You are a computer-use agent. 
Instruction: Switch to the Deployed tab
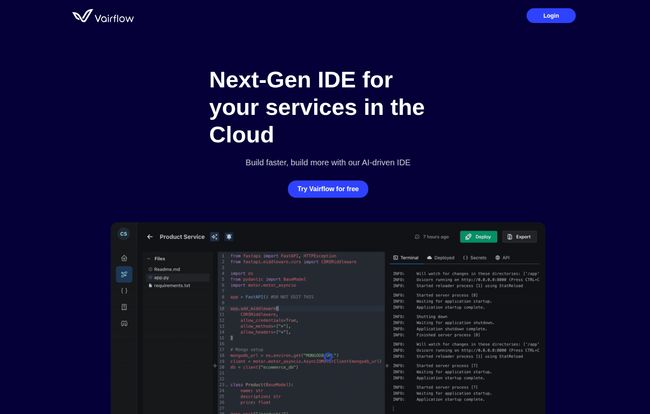coord(439,257)
